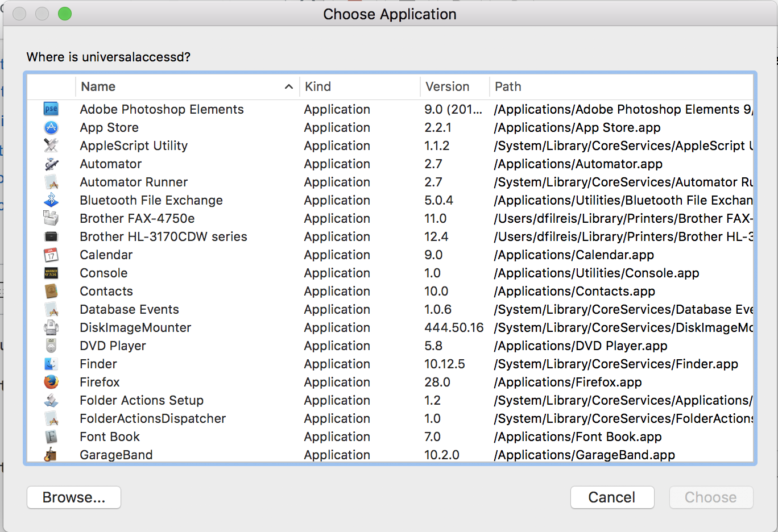
Task: Click the Contacts app icon
Action: click(x=51, y=291)
